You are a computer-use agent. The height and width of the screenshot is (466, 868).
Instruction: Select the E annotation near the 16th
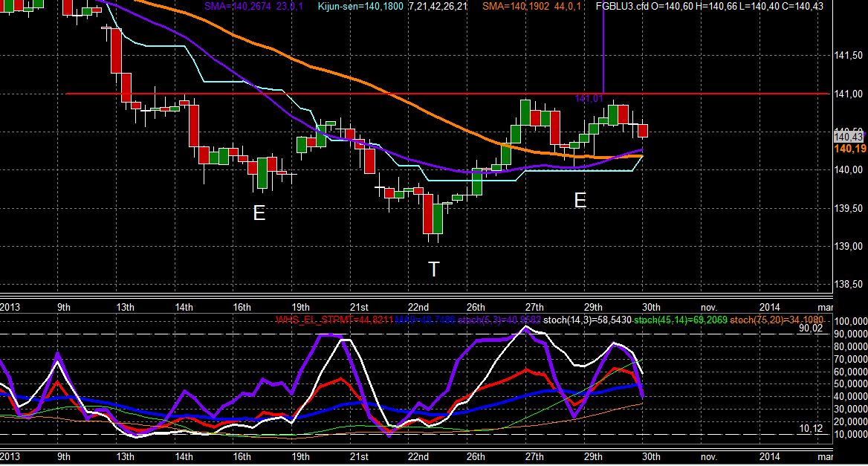click(x=259, y=213)
